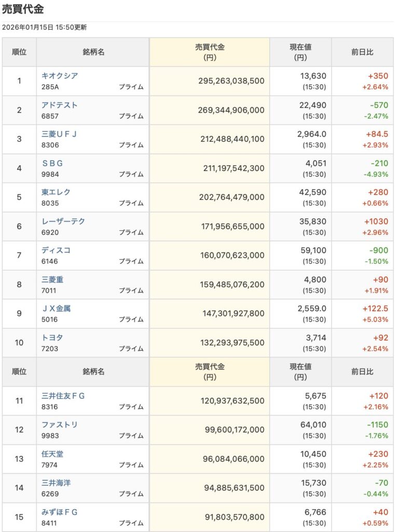Open the アドテスト stock link
The width and height of the screenshot is (398, 532).
60,105
